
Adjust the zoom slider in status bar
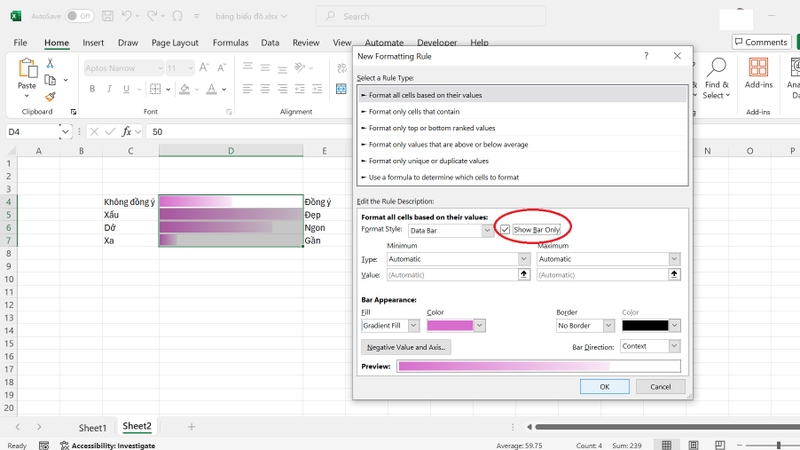[x=778, y=445]
